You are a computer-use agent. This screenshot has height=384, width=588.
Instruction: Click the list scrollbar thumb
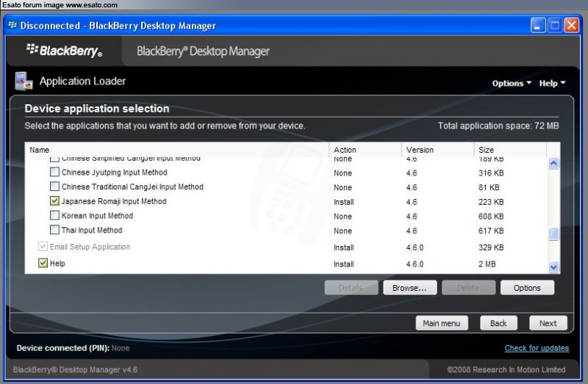tap(553, 233)
